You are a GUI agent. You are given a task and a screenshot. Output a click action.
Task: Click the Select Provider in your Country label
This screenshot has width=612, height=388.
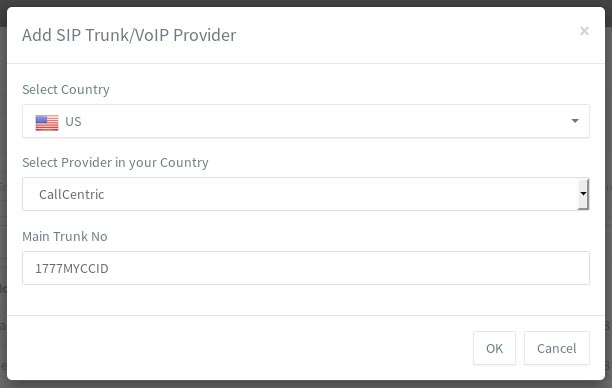pos(115,162)
